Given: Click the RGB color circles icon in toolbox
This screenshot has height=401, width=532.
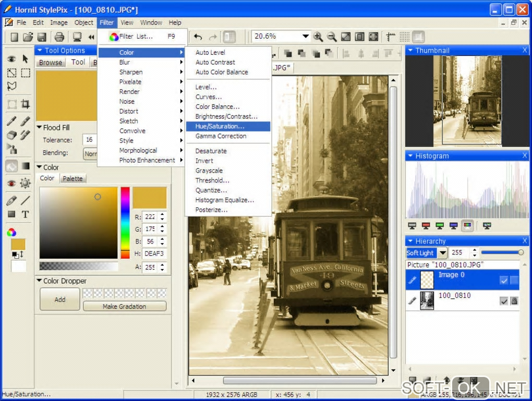Looking at the screenshot, I should coord(11,233).
